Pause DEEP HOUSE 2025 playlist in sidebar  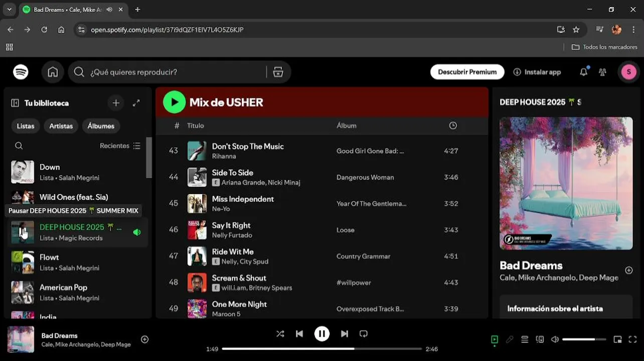pyautogui.click(x=23, y=232)
